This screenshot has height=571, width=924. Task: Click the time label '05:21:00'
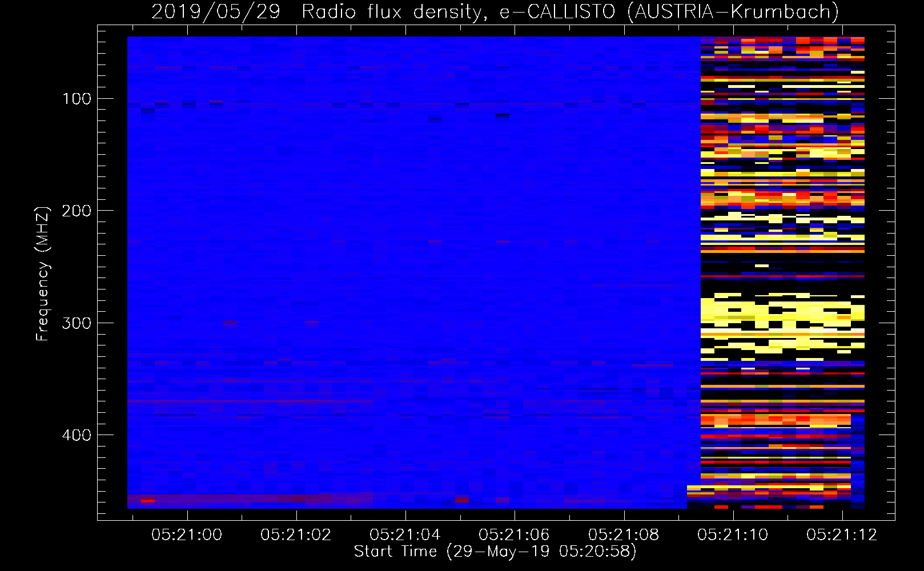coord(187,534)
